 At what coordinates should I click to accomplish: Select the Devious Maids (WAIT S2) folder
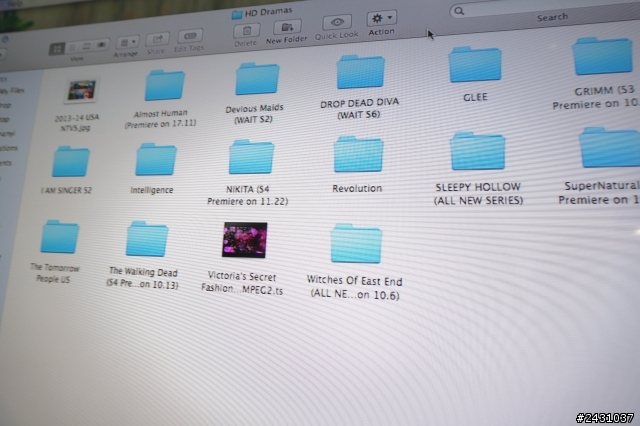point(257,79)
